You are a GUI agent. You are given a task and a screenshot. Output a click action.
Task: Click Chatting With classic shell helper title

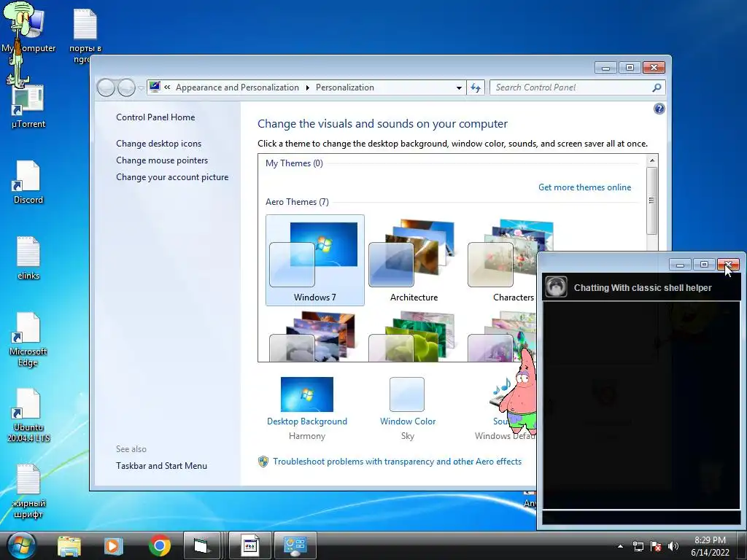point(642,287)
